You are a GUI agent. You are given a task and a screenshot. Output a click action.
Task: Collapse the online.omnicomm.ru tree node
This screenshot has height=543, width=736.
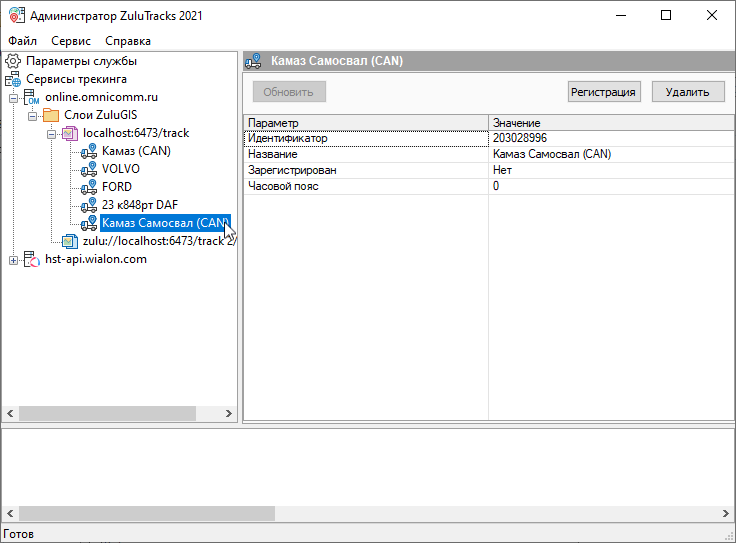coord(13,97)
